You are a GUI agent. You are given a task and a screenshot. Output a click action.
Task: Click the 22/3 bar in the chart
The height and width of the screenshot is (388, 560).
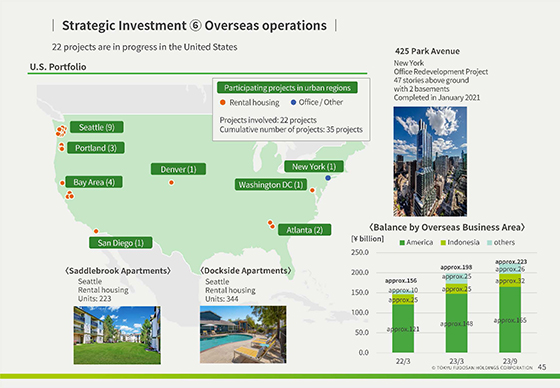coord(403,321)
